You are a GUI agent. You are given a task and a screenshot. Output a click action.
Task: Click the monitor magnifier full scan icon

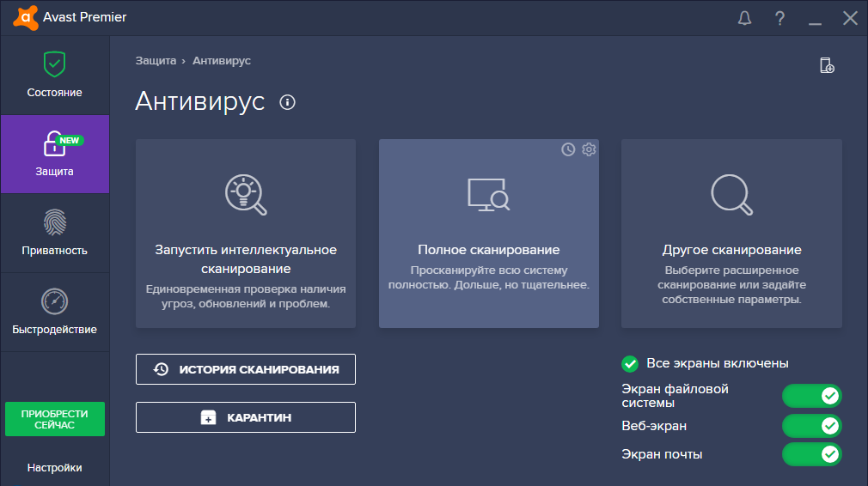pyautogui.click(x=489, y=195)
